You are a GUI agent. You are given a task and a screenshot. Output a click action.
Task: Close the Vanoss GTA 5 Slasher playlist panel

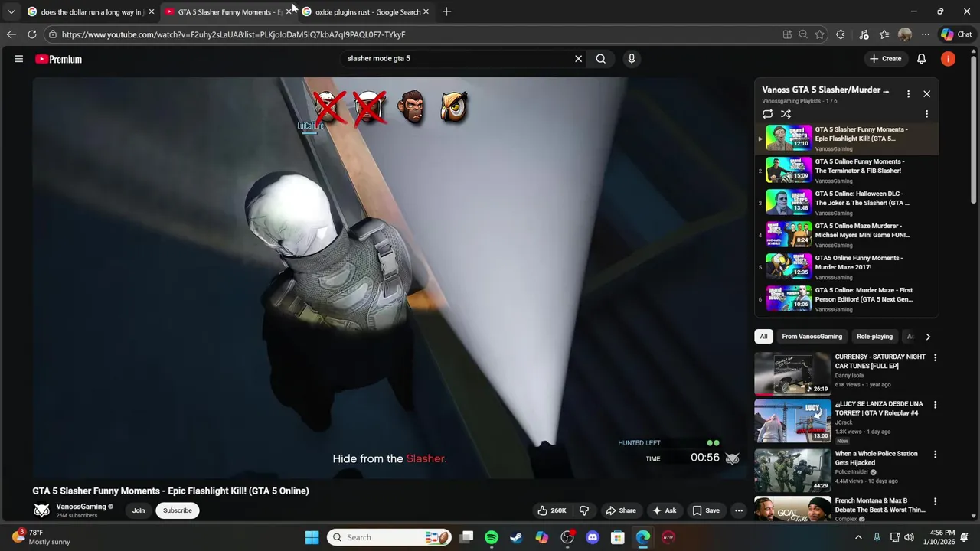[926, 93]
